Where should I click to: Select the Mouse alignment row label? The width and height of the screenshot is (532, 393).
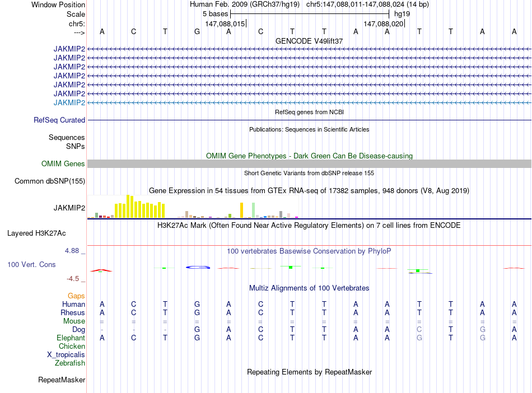tap(74, 321)
